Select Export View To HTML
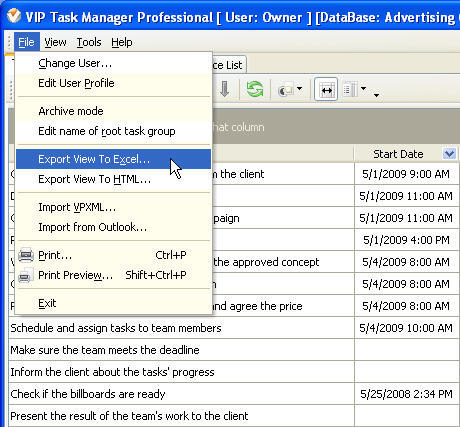The image size is (460, 427). [x=113, y=179]
